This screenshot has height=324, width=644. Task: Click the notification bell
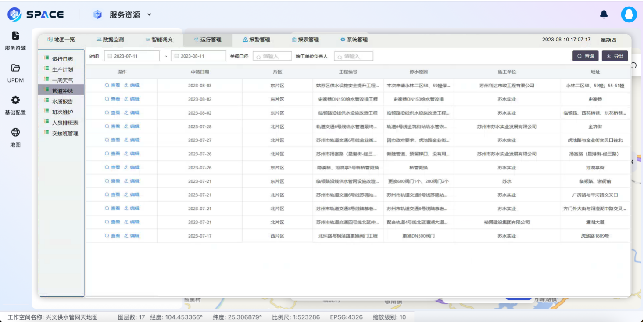pyautogui.click(x=604, y=14)
